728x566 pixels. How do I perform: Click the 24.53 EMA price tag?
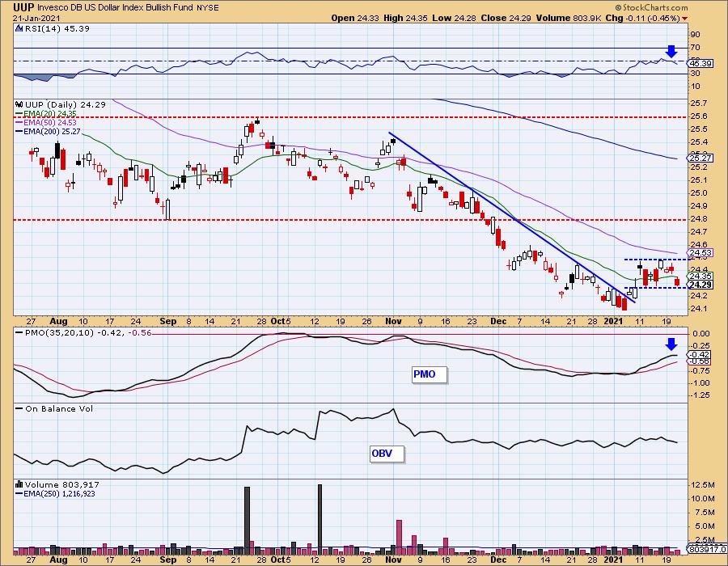701,253
